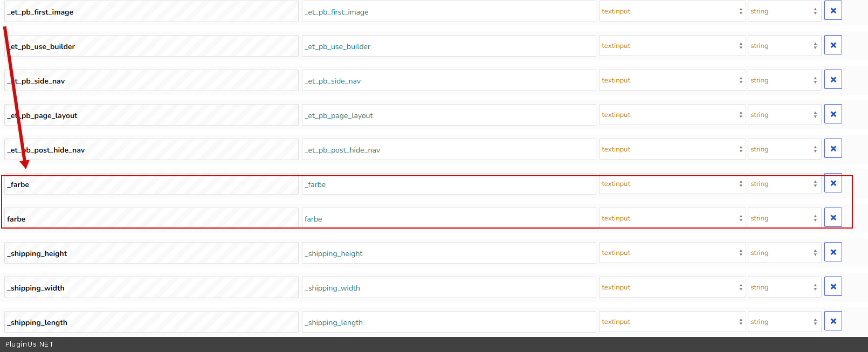Open string type dropdown for _et_pb_first_image
This screenshot has width=868, height=352.
click(x=784, y=11)
